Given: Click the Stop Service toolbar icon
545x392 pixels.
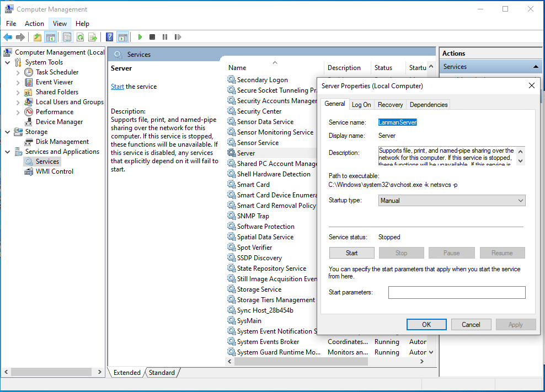Looking at the screenshot, I should point(152,37).
